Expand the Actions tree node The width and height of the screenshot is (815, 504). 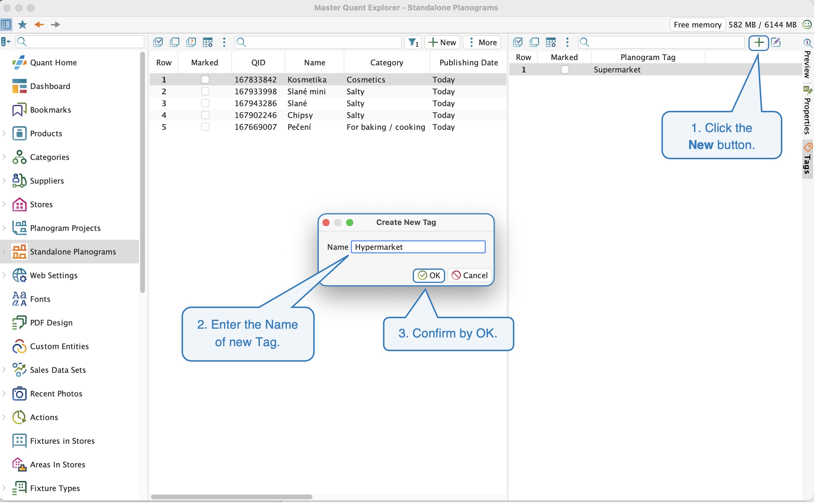pos(4,417)
